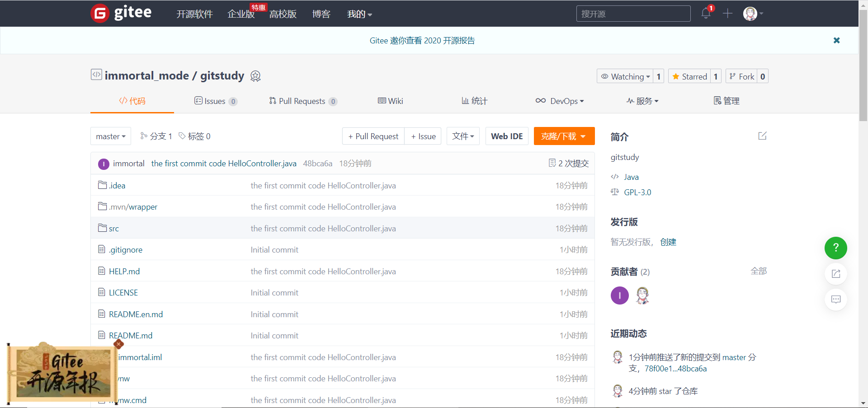Expand the 克隆/下载 dropdown

[564, 136]
